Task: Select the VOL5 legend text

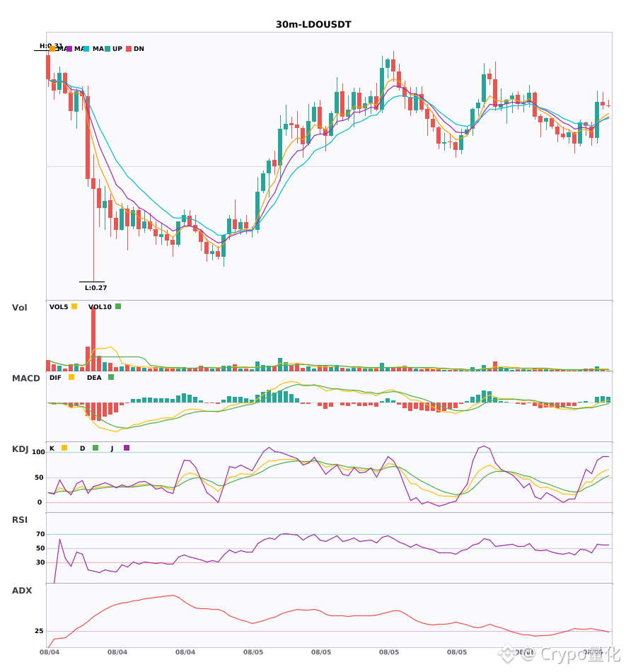Action: point(59,307)
